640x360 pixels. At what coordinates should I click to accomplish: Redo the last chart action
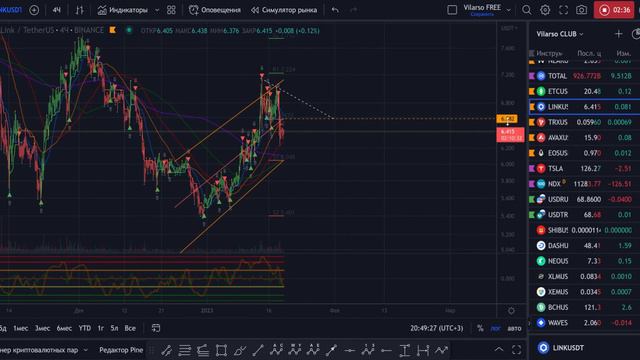[353, 10]
